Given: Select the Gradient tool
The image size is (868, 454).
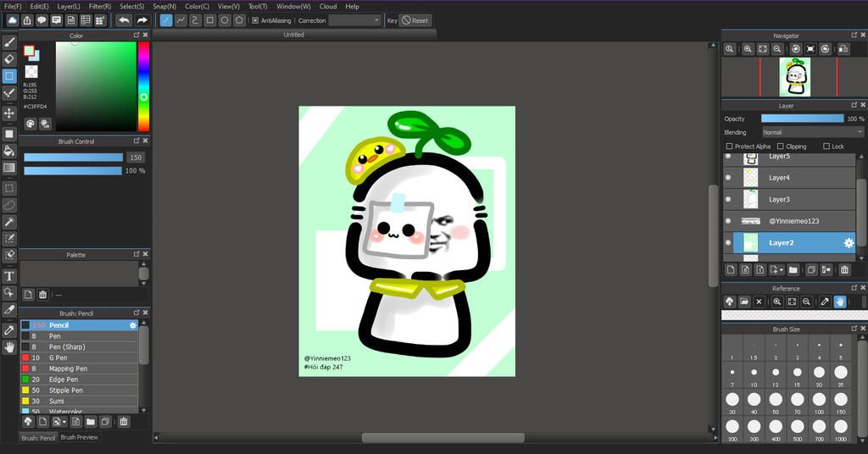Looking at the screenshot, I should pos(9,168).
